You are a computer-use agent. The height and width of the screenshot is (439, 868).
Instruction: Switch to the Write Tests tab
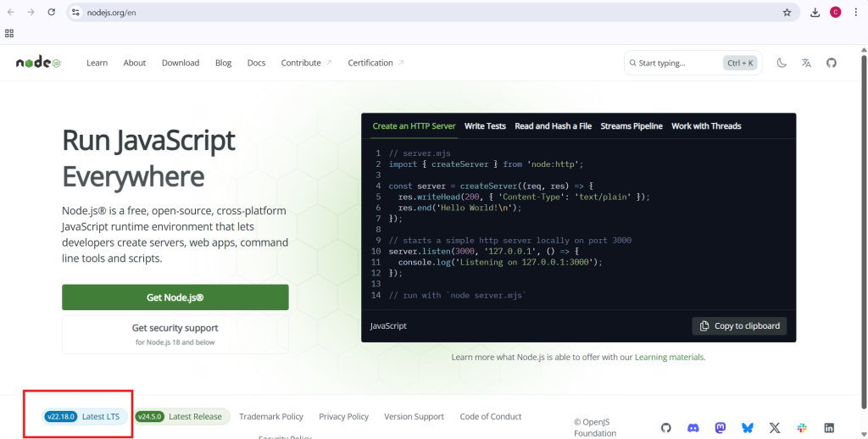[485, 125]
